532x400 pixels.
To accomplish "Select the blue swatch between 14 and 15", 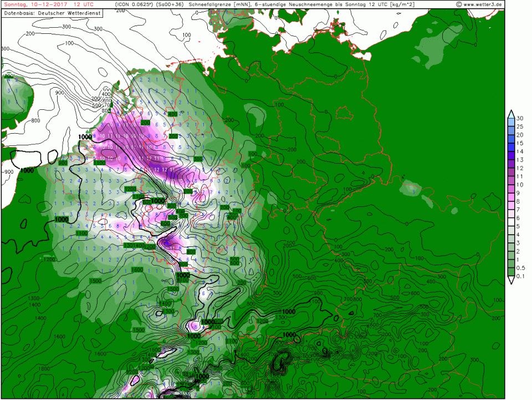I will click(511, 147).
